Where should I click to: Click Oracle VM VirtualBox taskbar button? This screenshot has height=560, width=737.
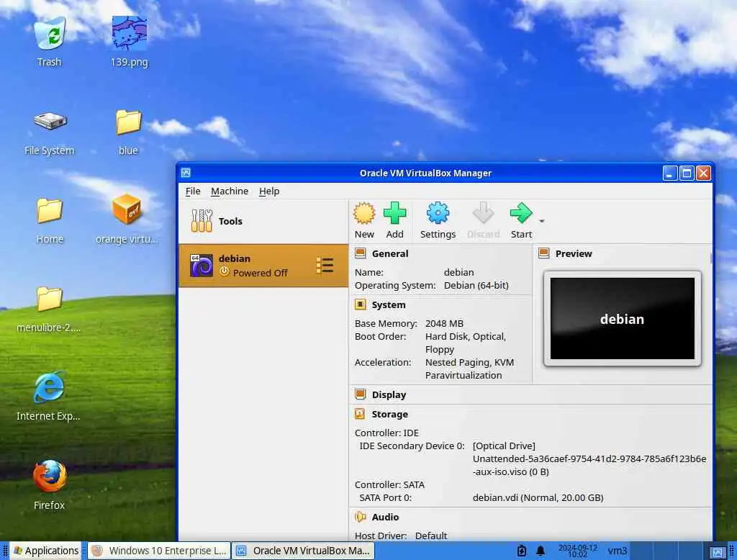pos(303,551)
